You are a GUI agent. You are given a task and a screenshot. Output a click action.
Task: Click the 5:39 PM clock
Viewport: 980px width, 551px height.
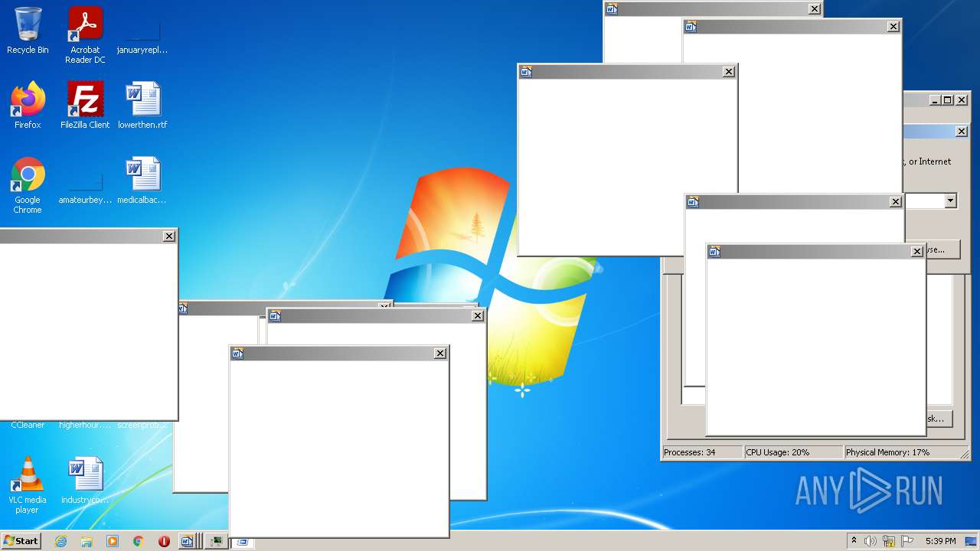click(x=940, y=541)
